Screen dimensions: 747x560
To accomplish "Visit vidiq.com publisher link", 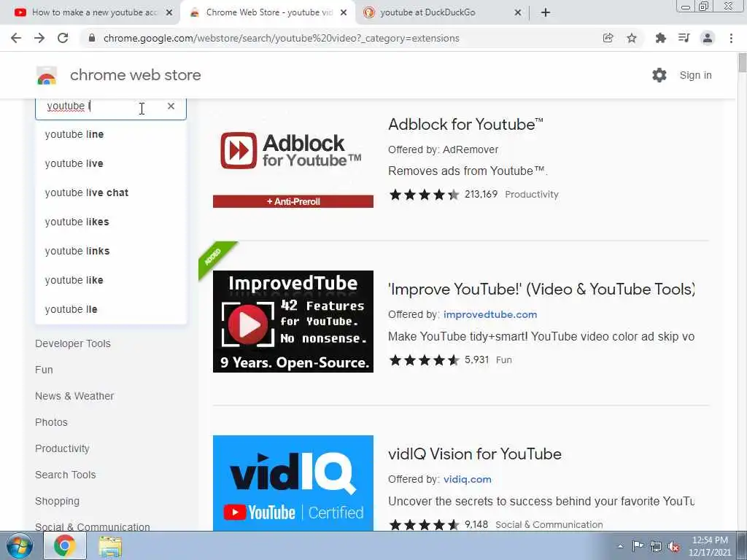I will [x=468, y=479].
